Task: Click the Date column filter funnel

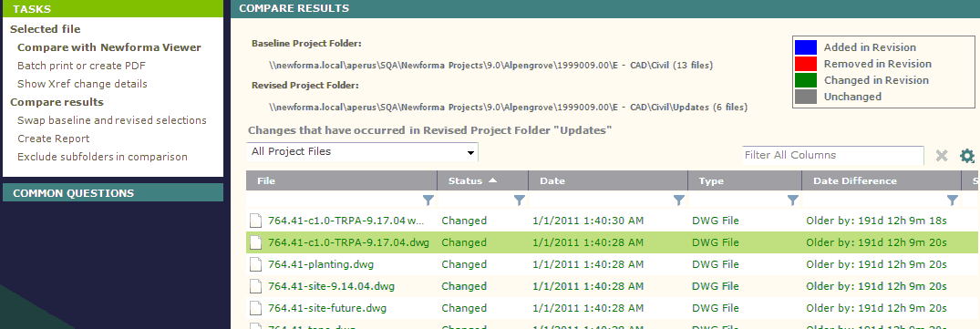Action: tap(679, 200)
